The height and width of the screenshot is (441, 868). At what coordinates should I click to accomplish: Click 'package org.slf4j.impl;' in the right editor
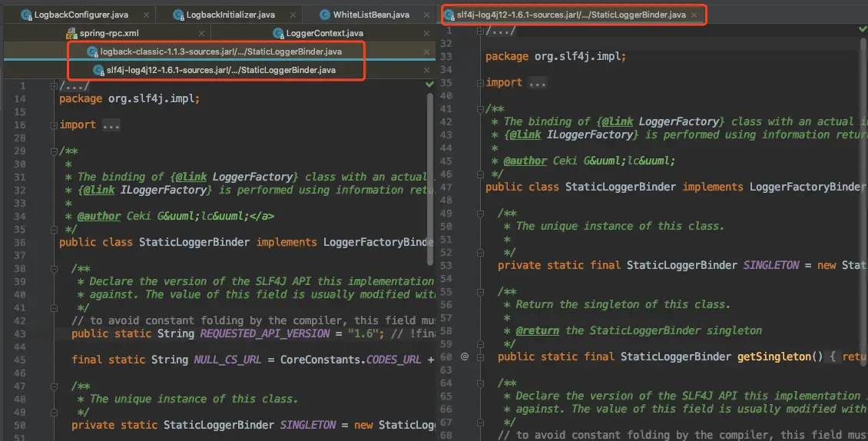pos(556,57)
